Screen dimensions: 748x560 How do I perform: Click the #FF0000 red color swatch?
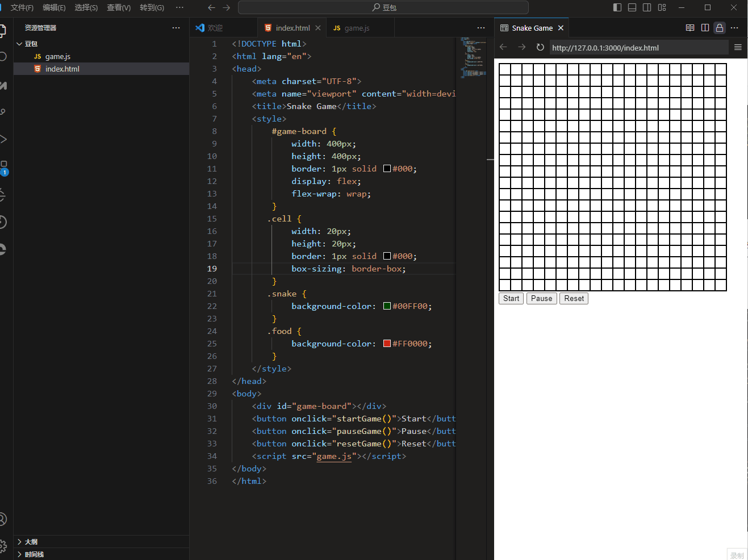click(x=387, y=344)
